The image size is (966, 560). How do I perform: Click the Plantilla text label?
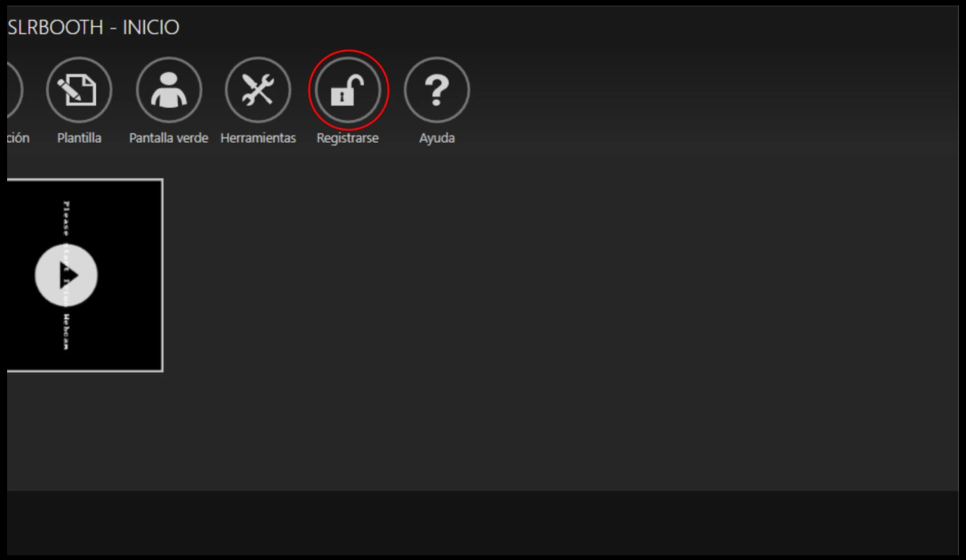(79, 138)
